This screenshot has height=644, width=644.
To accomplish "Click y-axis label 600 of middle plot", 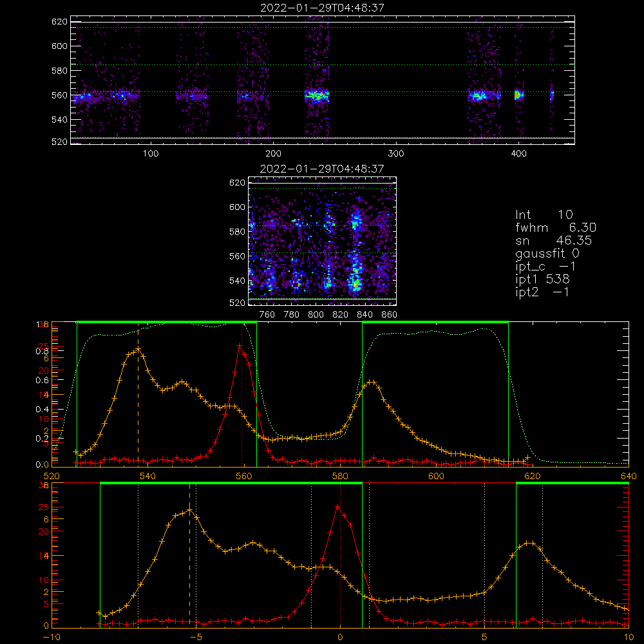I will pos(237,207).
